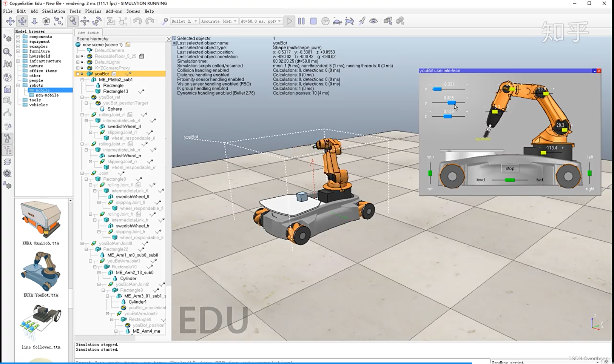Open the Plugins menu
This screenshot has width=614, height=364.
(x=93, y=11)
